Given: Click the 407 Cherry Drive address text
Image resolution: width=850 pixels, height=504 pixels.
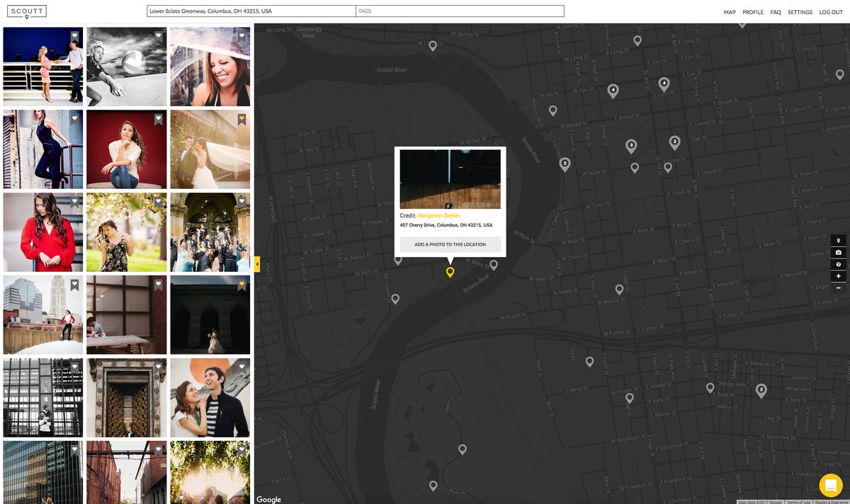Looking at the screenshot, I should pos(446,225).
